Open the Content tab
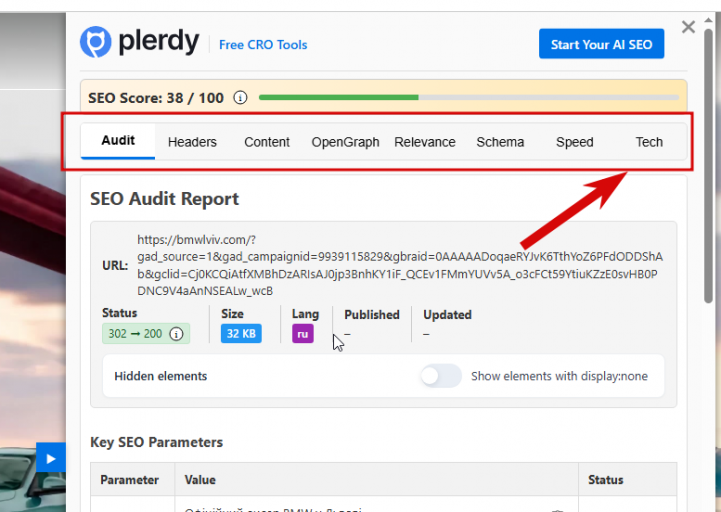The image size is (721, 512). [267, 142]
